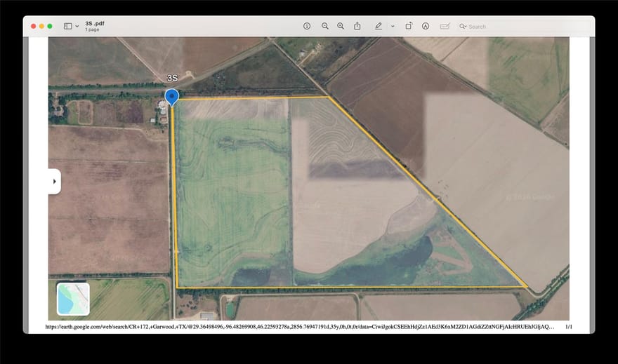Close the Preview window
Image resolution: width=618 pixels, height=364 pixels.
pos(34,26)
